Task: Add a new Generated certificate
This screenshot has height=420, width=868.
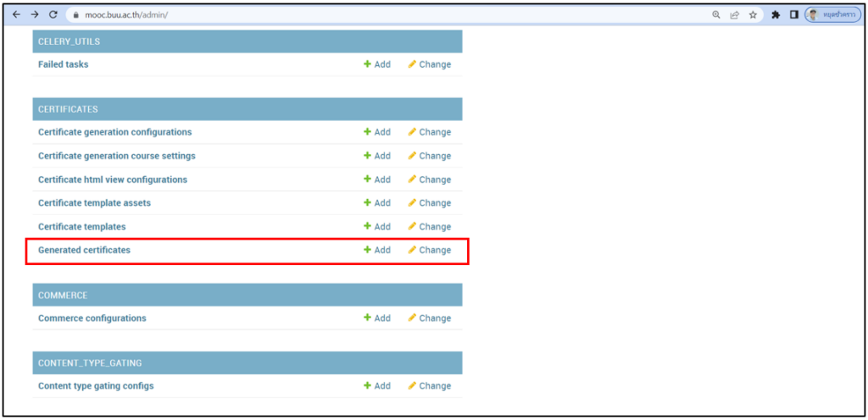Action: coord(377,251)
